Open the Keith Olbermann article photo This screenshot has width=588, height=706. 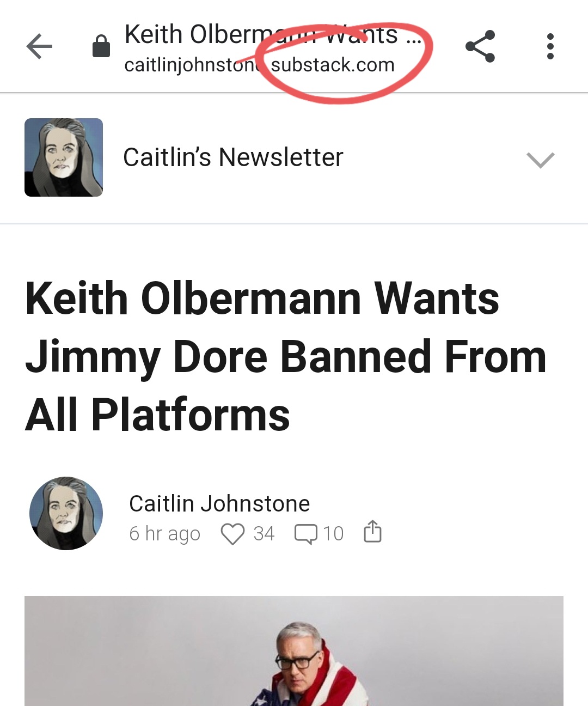pos(294,651)
